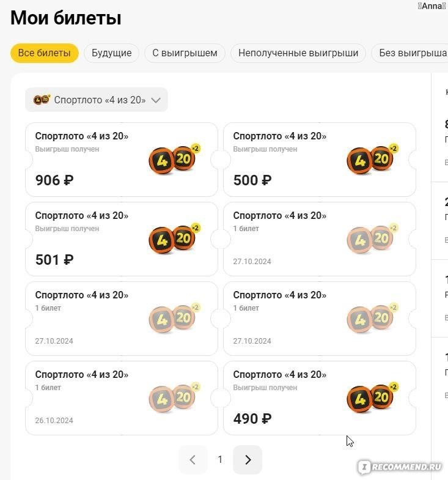Screen dimensions: 448x480
Task: Open the ticket dated 26.10.2024
Action: point(122,398)
